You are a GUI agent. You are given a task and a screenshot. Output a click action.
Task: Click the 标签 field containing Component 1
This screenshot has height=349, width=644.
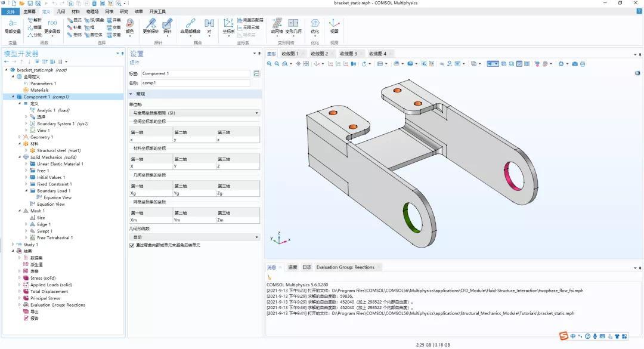(x=196, y=73)
